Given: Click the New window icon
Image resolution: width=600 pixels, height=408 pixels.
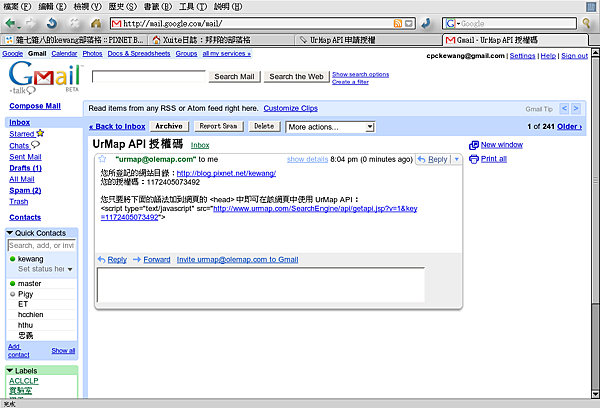Looking at the screenshot, I should pyautogui.click(x=474, y=145).
